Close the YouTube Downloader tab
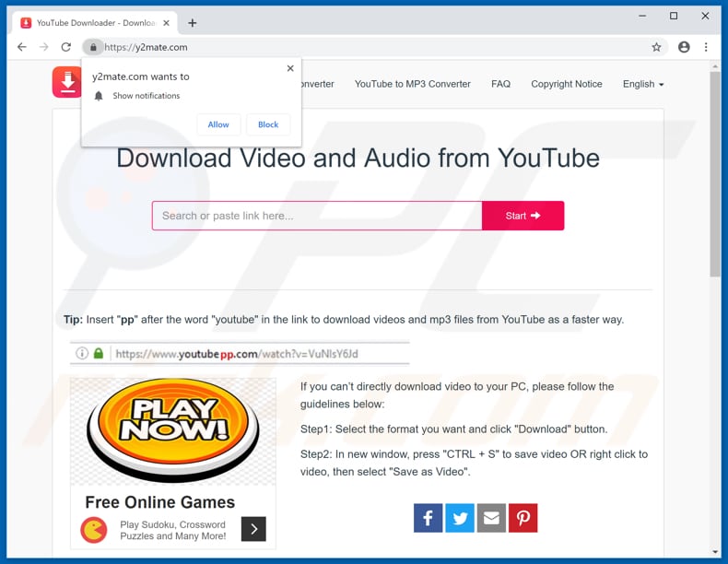Viewport: 728px width, 564px height. pyautogui.click(x=166, y=23)
